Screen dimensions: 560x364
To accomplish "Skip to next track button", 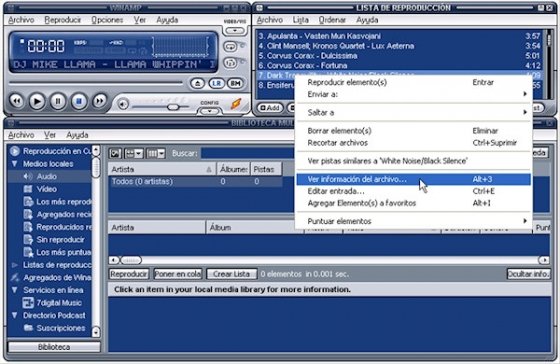I will pyautogui.click(x=100, y=101).
